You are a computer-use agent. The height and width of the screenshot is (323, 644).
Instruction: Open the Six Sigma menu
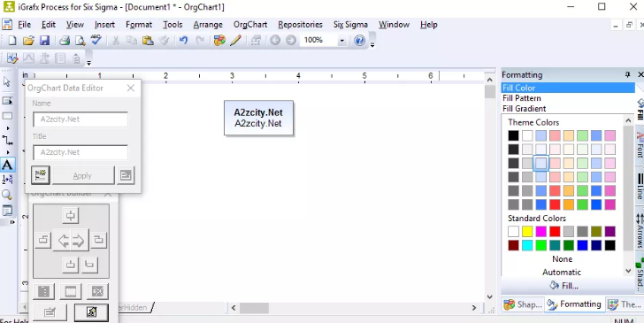350,25
